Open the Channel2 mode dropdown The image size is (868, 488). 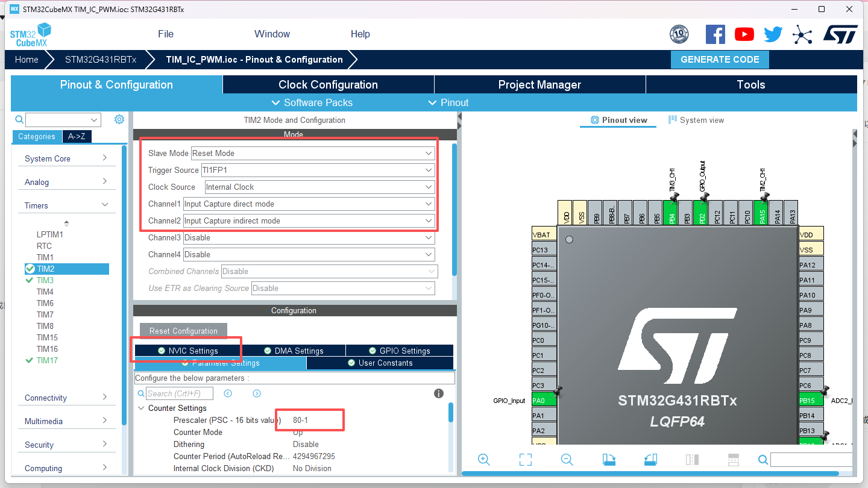(309, 221)
